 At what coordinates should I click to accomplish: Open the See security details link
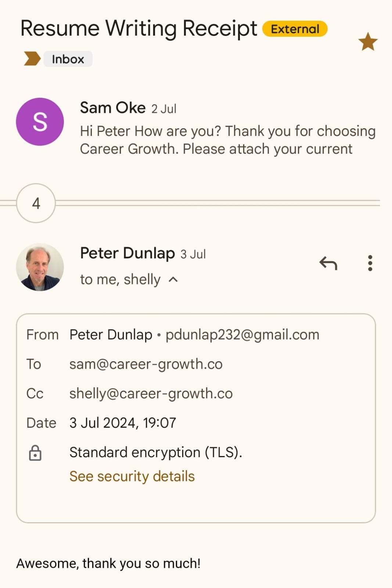(x=132, y=476)
